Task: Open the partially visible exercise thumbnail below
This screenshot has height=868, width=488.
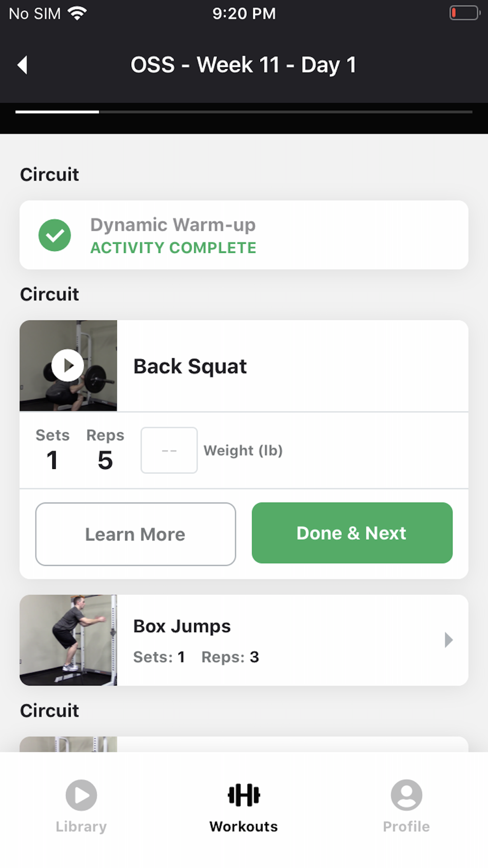Action: pos(68,744)
